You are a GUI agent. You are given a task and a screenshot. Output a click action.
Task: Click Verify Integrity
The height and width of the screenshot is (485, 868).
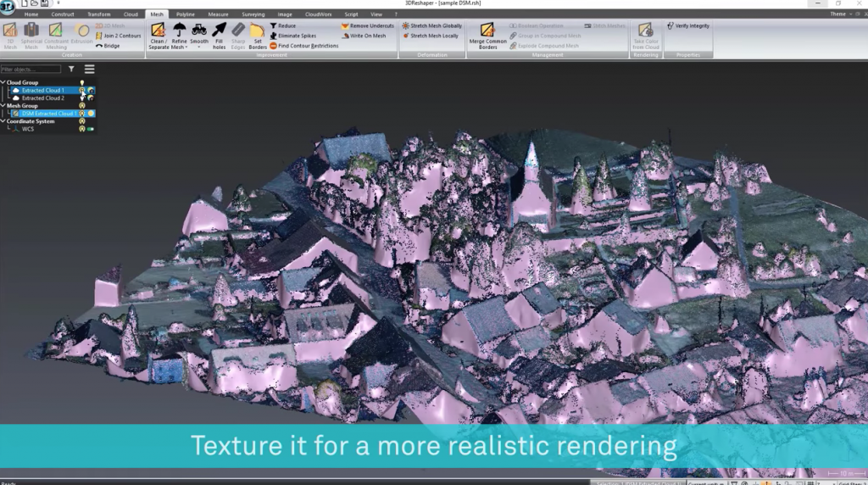pos(688,25)
